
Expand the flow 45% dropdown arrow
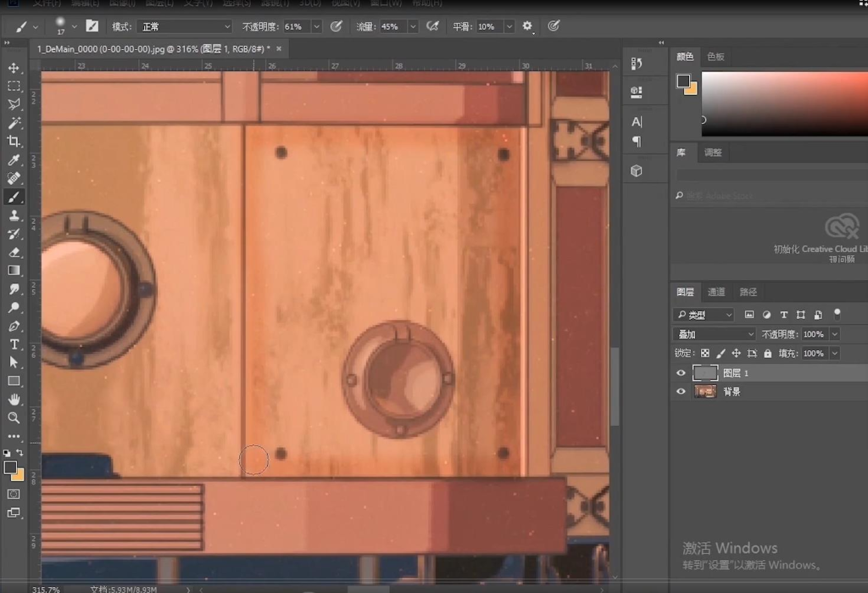[x=413, y=26]
